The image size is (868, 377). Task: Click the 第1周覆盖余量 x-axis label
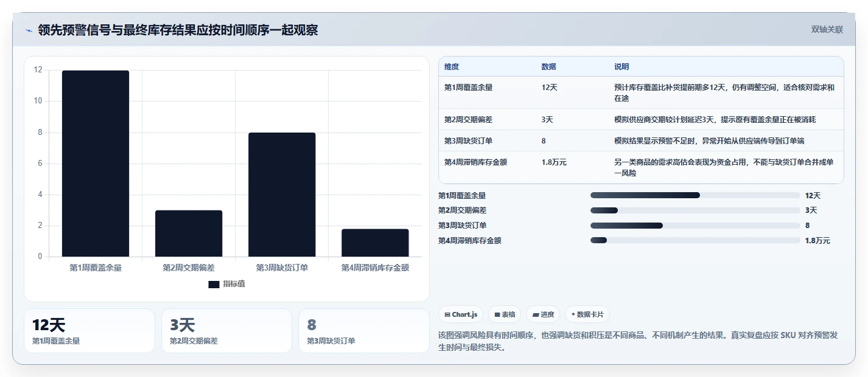pos(96,268)
